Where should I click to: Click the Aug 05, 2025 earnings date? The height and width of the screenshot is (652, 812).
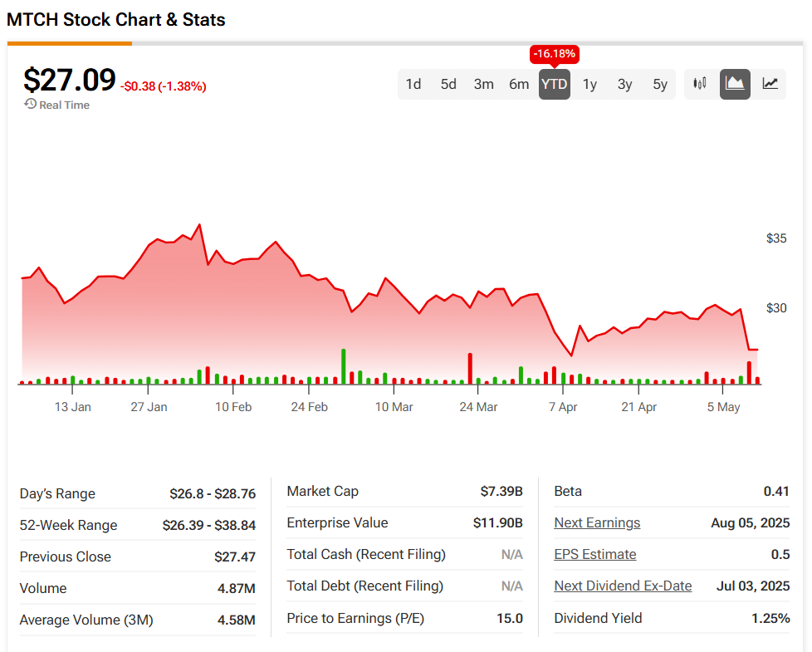click(751, 523)
